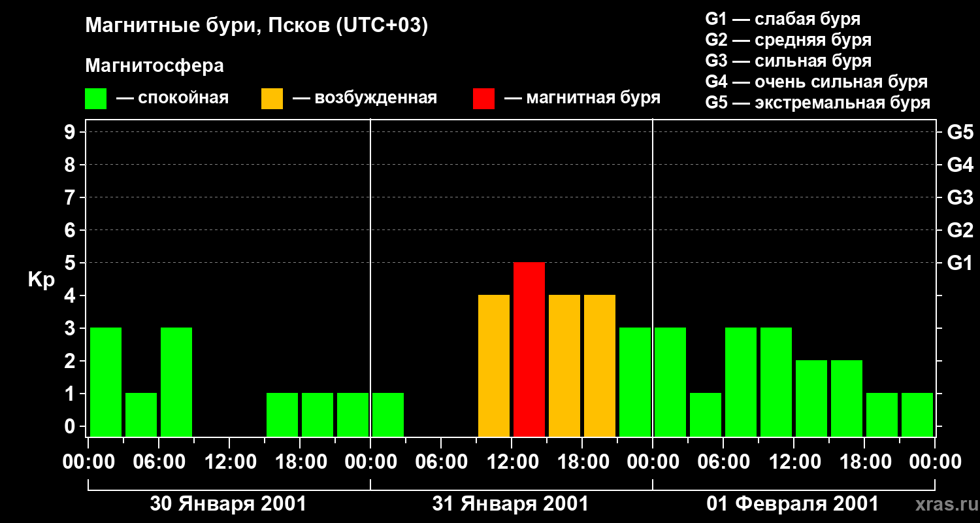980x523 pixels.
Task: Click the '01 Февраля 2001' date label
Action: click(792, 504)
